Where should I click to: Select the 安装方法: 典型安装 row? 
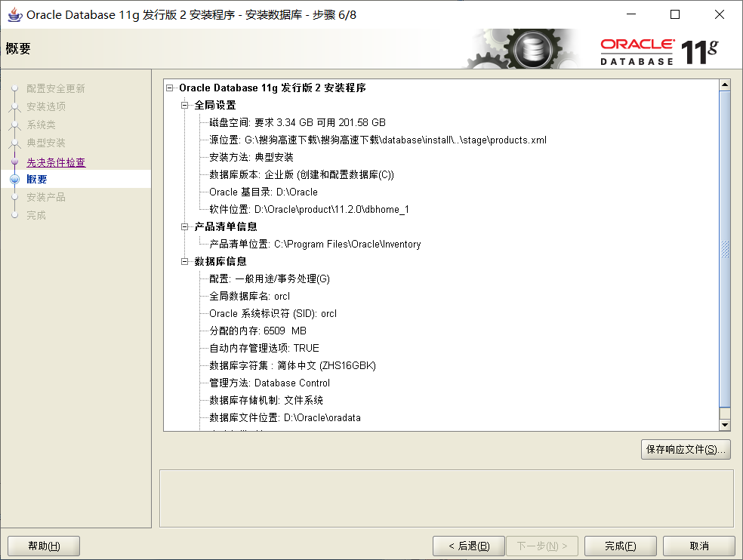point(251,157)
